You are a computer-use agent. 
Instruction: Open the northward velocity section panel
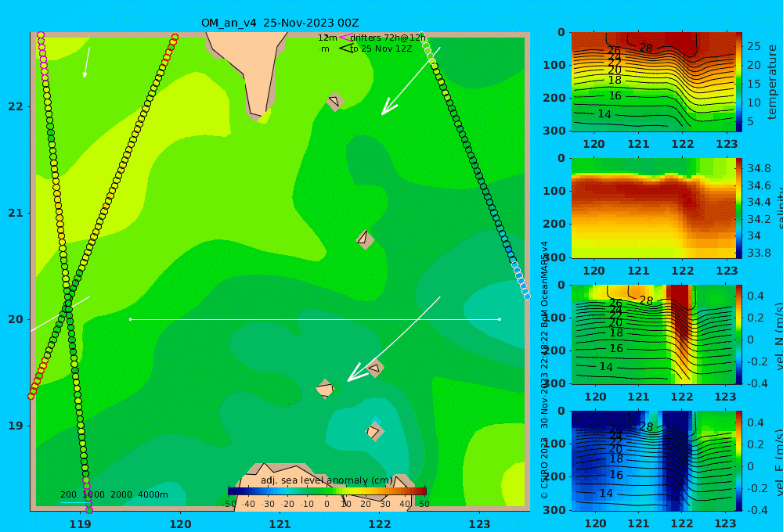point(654,334)
